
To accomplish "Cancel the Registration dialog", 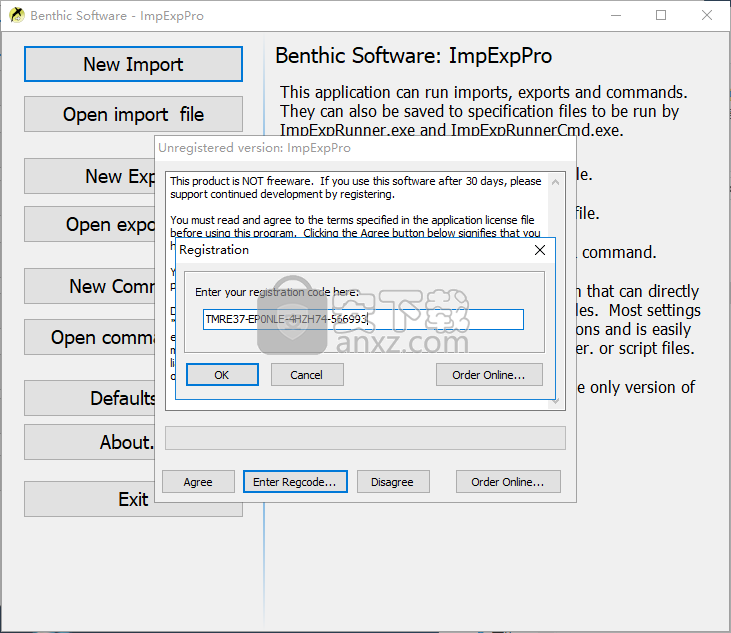I will point(307,375).
